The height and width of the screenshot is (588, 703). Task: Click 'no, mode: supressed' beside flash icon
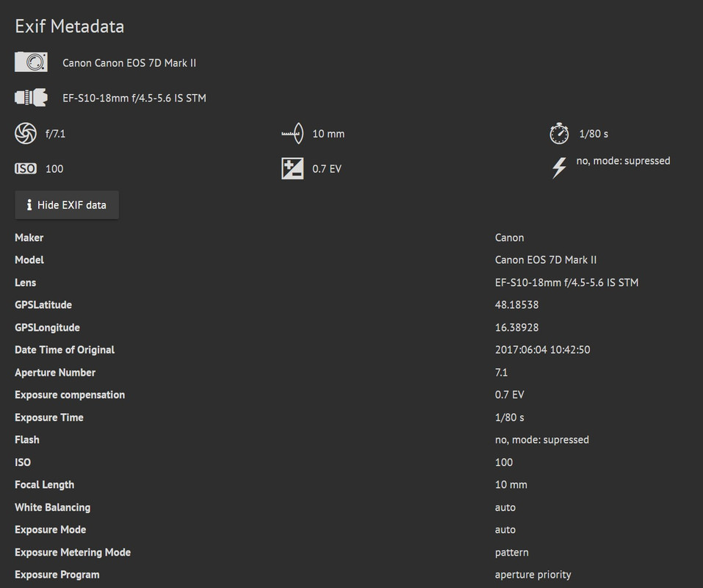623,160
